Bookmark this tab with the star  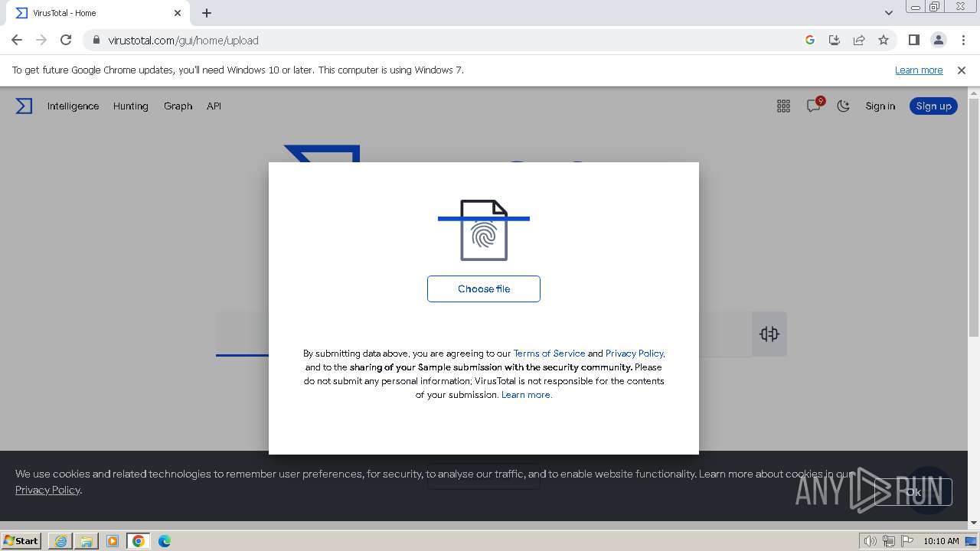(x=884, y=40)
